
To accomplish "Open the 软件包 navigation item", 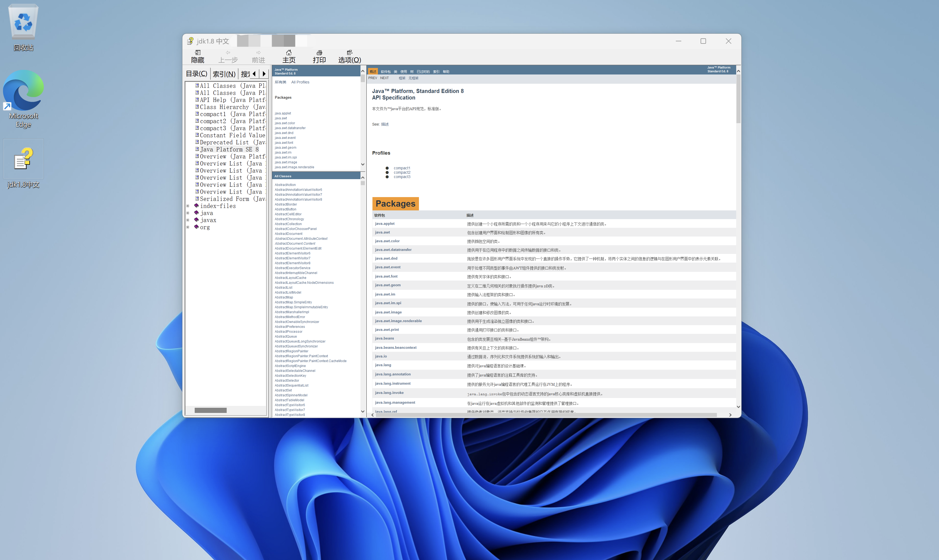I will coord(385,71).
